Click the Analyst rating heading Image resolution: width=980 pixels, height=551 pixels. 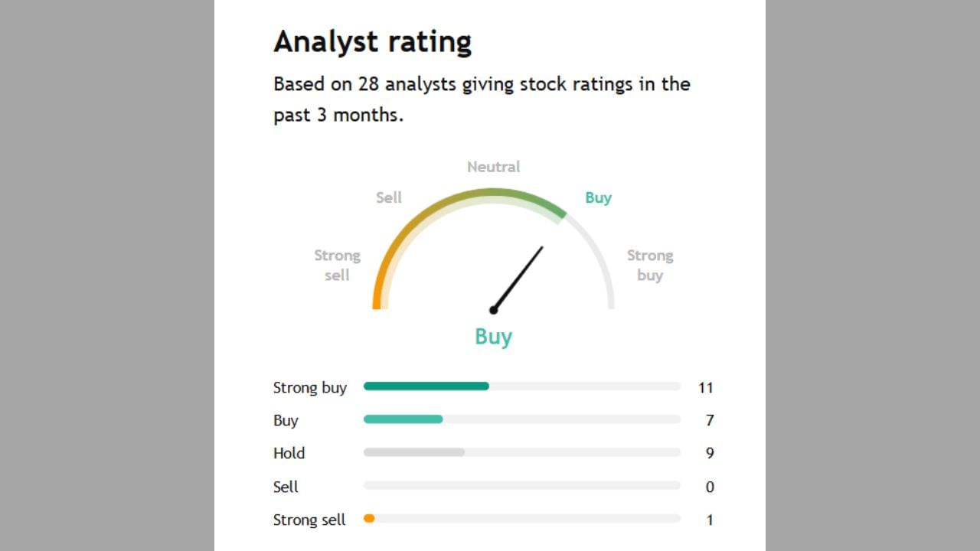click(x=372, y=41)
